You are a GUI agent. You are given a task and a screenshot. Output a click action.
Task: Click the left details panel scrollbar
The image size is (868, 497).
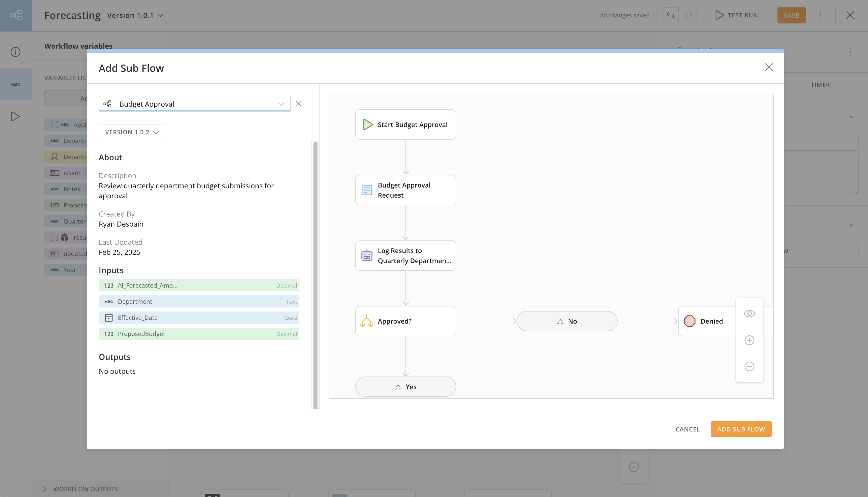click(x=315, y=273)
